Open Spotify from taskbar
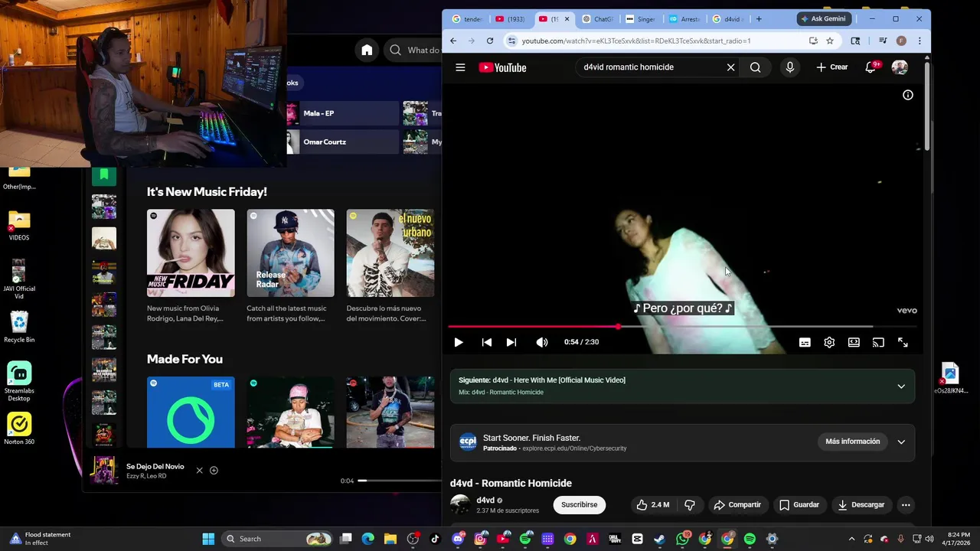 750,539
